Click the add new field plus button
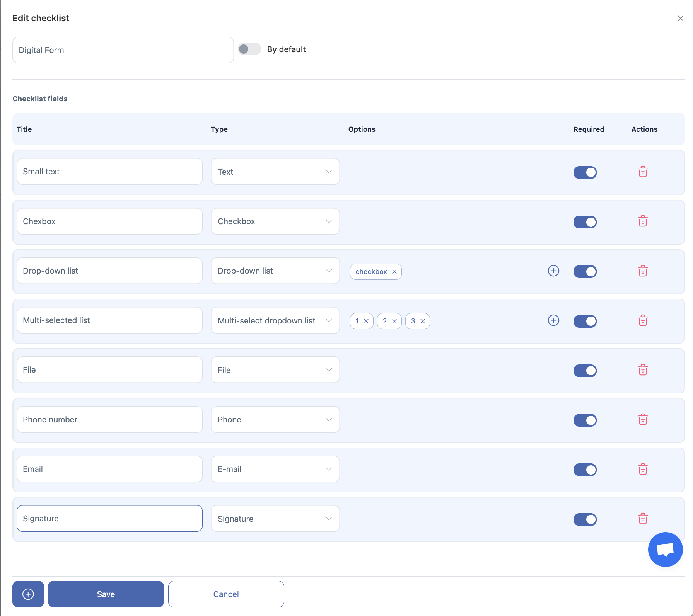Screen dimensions: 693x616 28,594
